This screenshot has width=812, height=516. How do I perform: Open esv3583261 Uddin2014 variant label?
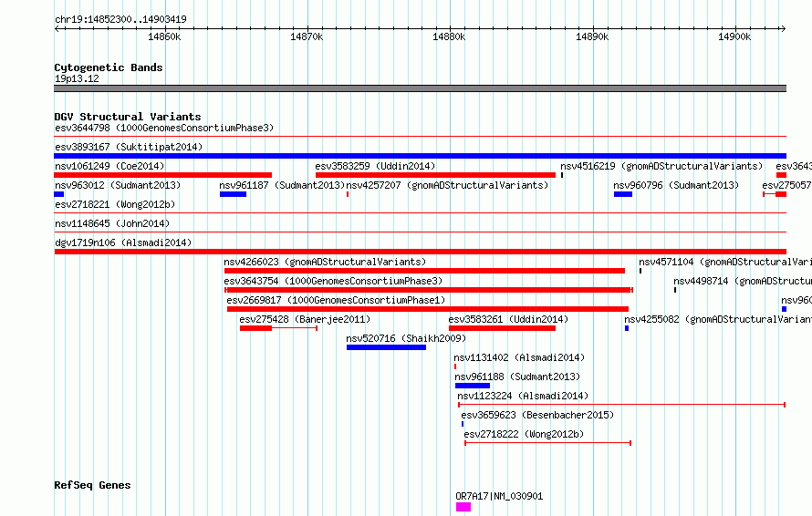(508, 319)
